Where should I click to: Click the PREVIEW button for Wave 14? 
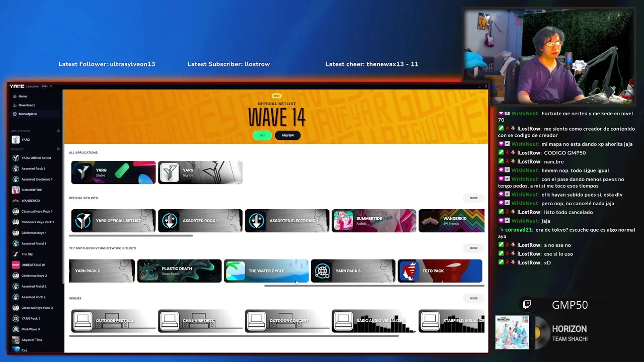point(288,135)
